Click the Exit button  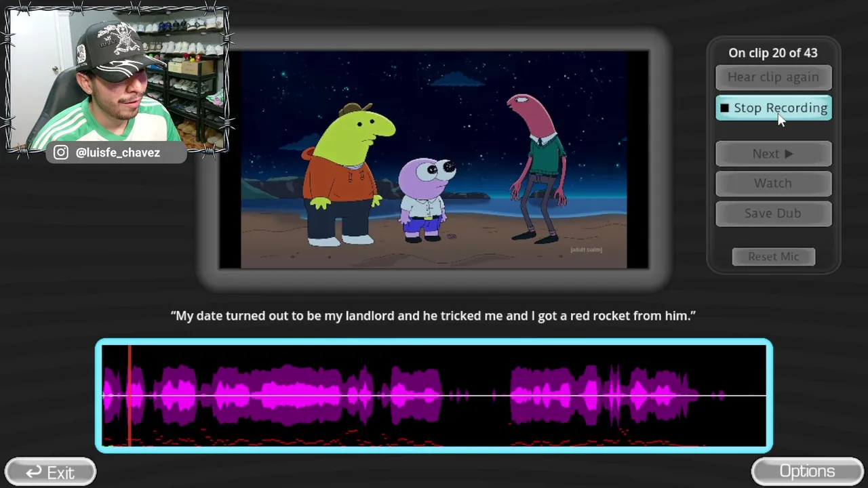point(51,472)
